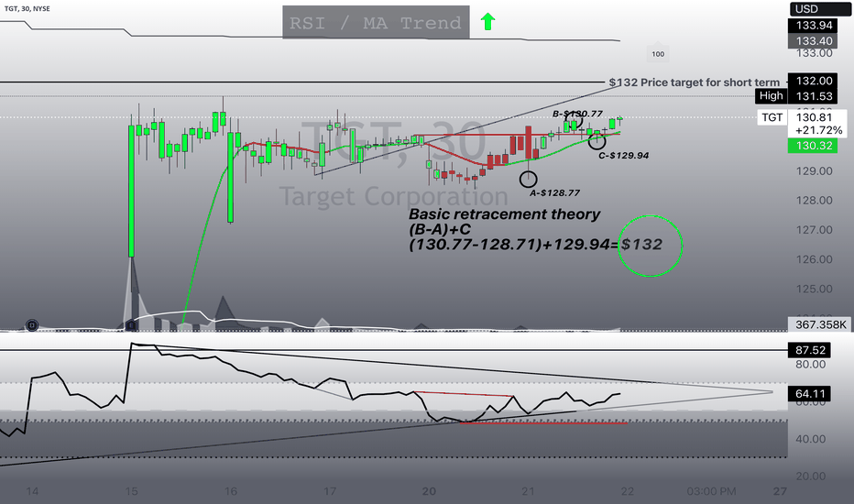Select the 'A-$128.77' point label
Screen dimensions: 854x504
click(554, 192)
